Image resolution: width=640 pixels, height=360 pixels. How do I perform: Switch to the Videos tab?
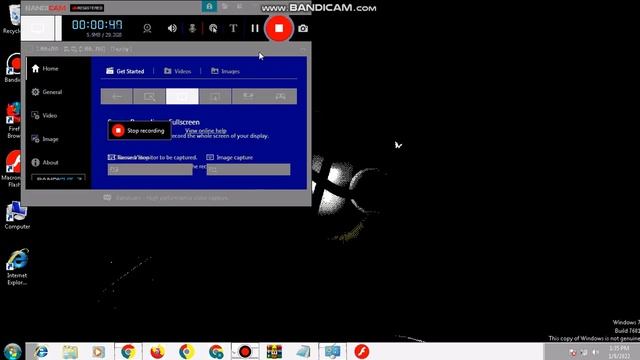click(x=178, y=71)
